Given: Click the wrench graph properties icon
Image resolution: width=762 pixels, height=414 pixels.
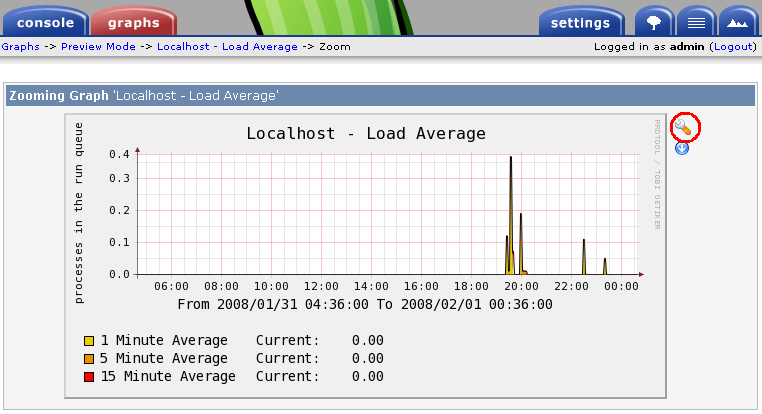Looking at the screenshot, I should point(685,127).
